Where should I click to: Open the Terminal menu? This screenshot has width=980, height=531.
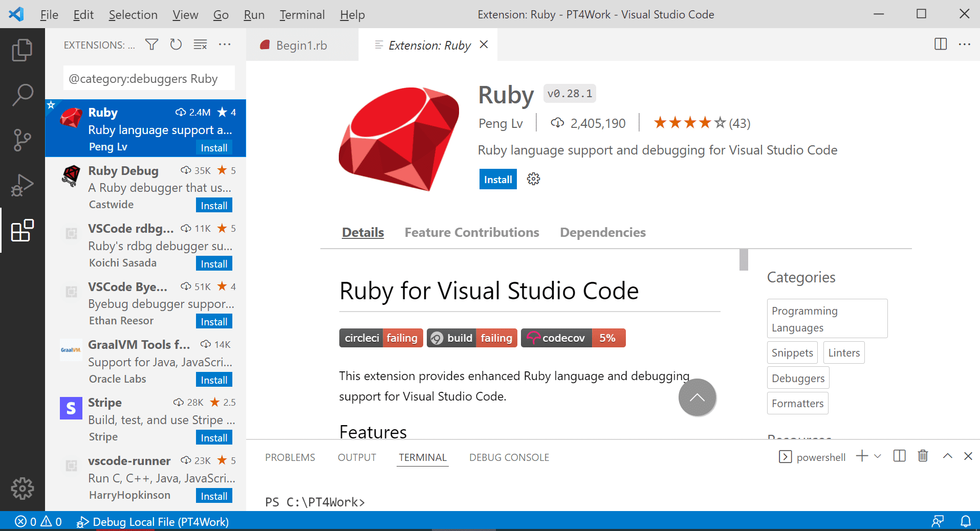(302, 14)
